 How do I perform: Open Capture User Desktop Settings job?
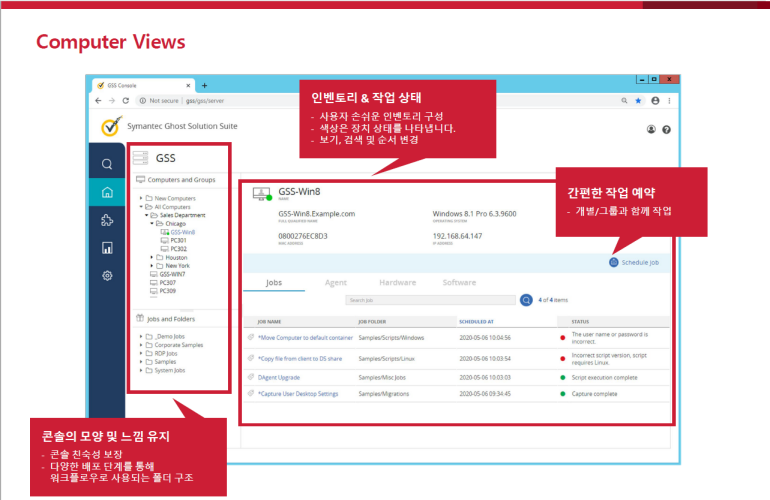pos(298,394)
